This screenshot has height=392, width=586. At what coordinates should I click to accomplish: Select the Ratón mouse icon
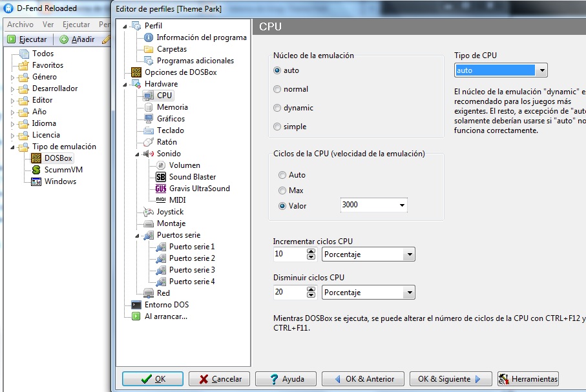click(149, 141)
